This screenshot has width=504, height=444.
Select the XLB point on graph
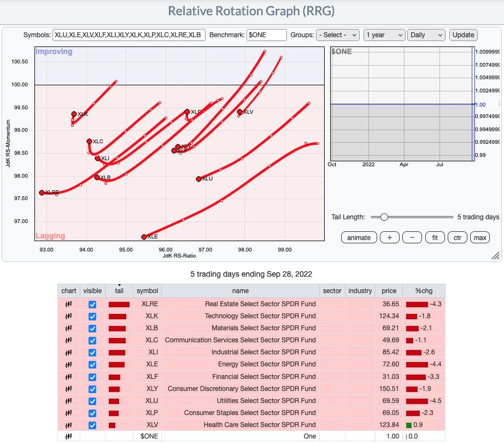pyautogui.click(x=97, y=177)
